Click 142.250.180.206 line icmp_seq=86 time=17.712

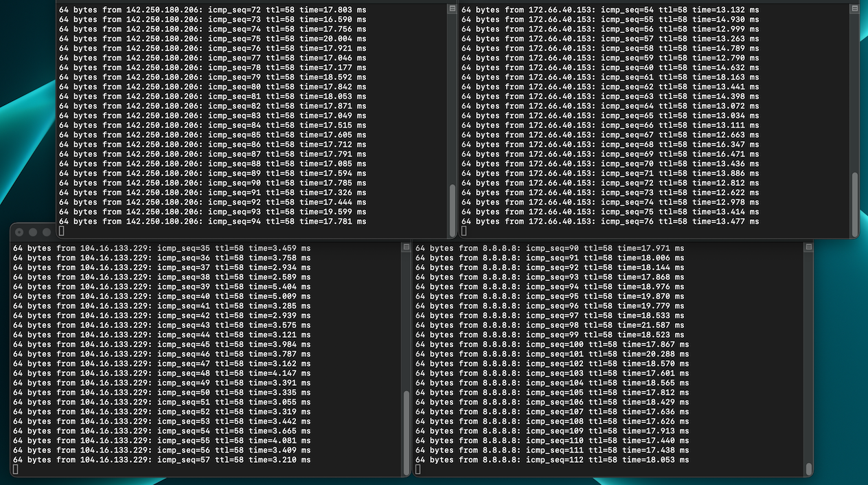[213, 144]
